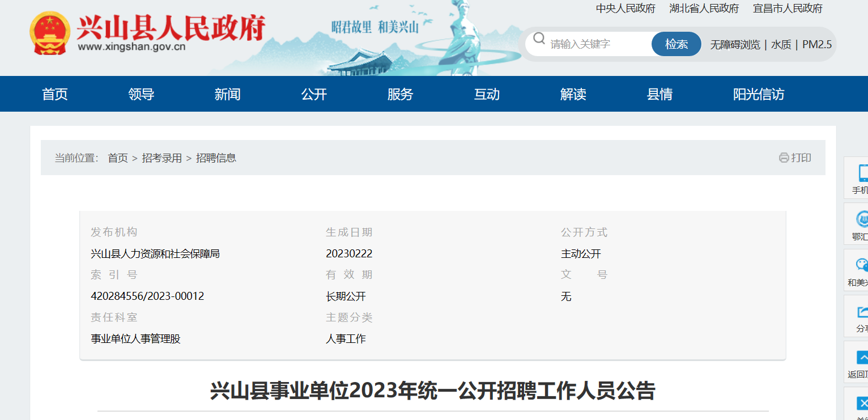Image resolution: width=868 pixels, height=420 pixels.
Task: Click the 责任科室 field label
Action: 114,317
